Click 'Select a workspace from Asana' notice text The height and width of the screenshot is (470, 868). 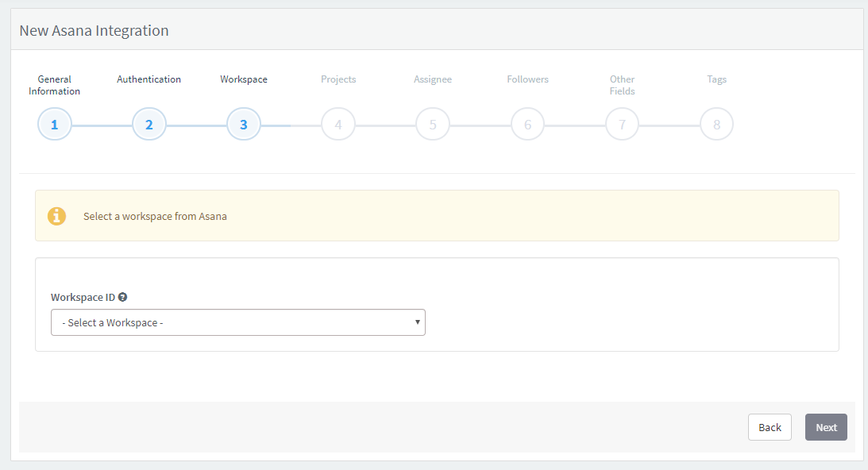pos(155,217)
